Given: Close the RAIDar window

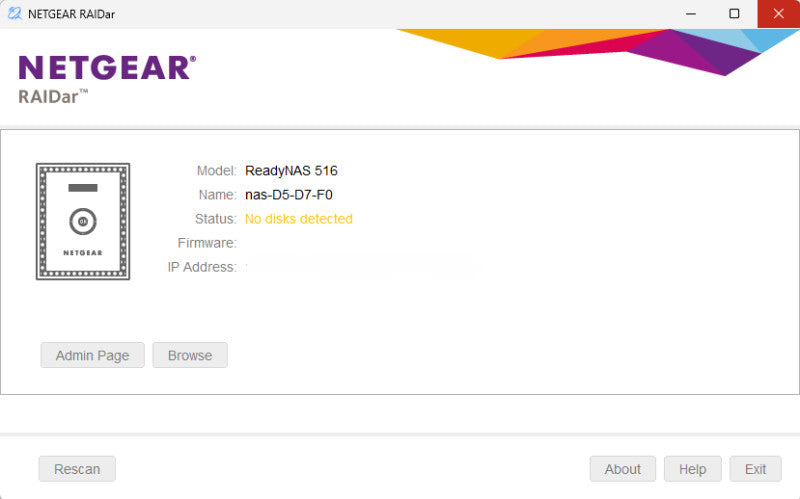Looking at the screenshot, I should pos(778,14).
